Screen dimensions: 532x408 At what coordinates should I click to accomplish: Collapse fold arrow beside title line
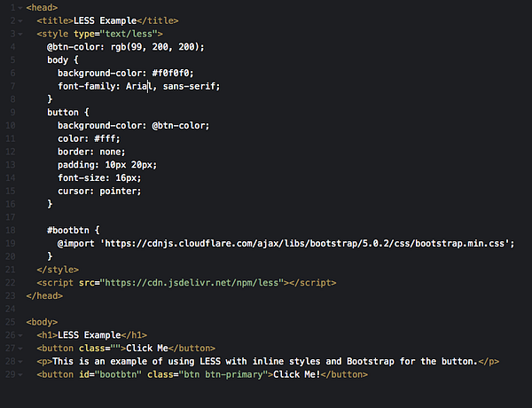[x=20, y=20]
